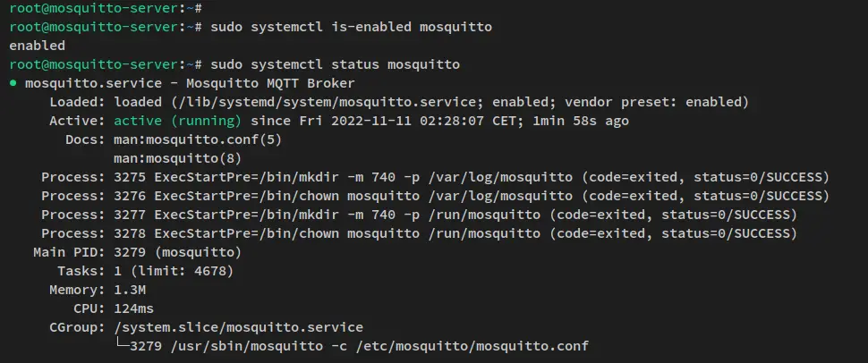This screenshot has width=868, height=363.
Task: Click the CPU value 124ms
Action: 134,308
